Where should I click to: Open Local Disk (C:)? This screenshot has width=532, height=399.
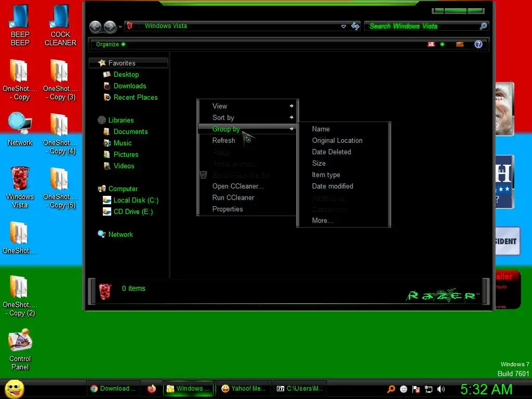pyautogui.click(x=136, y=200)
